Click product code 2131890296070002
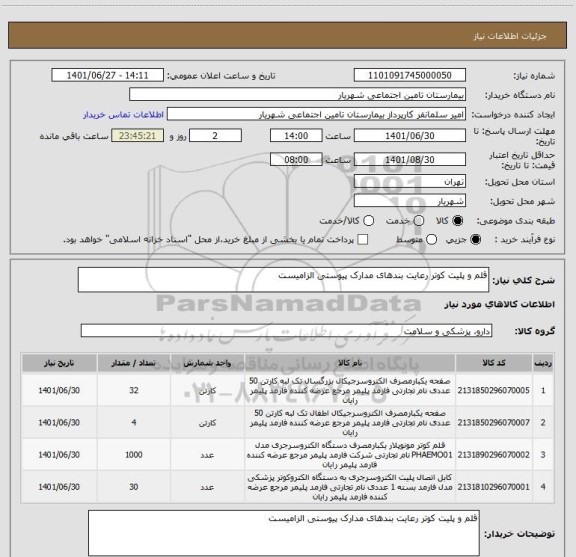This screenshot has width=576, height=557. [493, 455]
